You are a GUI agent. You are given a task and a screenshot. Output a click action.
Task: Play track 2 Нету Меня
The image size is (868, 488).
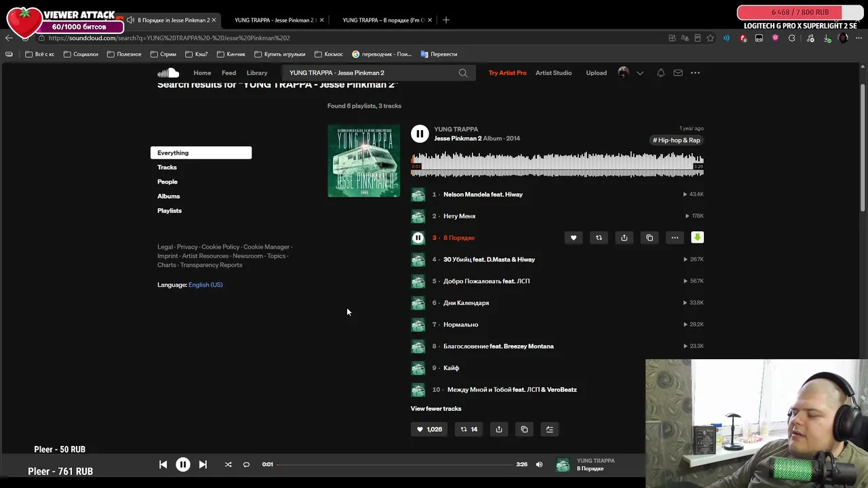tap(459, 216)
